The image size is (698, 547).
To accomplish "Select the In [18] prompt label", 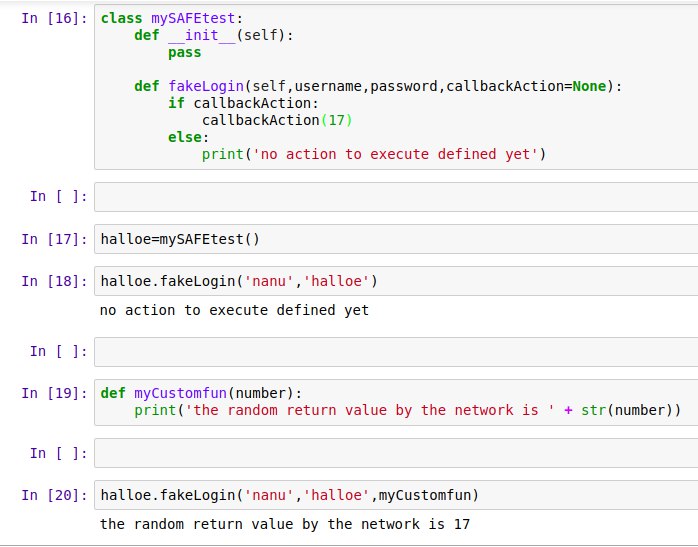I will [54, 281].
